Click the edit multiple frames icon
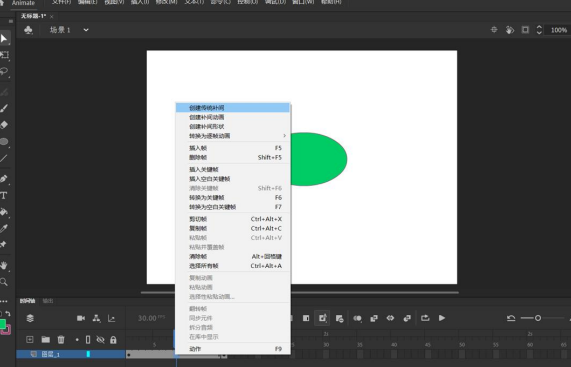The image size is (571, 367). (x=374, y=319)
